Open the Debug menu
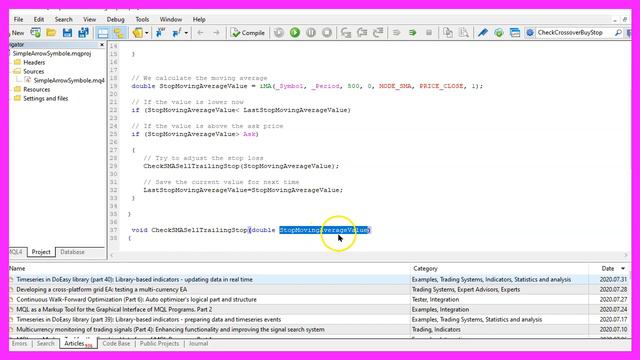This screenshot has height=360, width=640. [x=116, y=19]
